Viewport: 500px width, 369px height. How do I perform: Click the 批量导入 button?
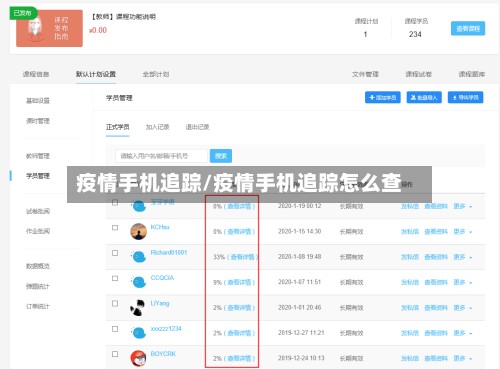(x=424, y=97)
